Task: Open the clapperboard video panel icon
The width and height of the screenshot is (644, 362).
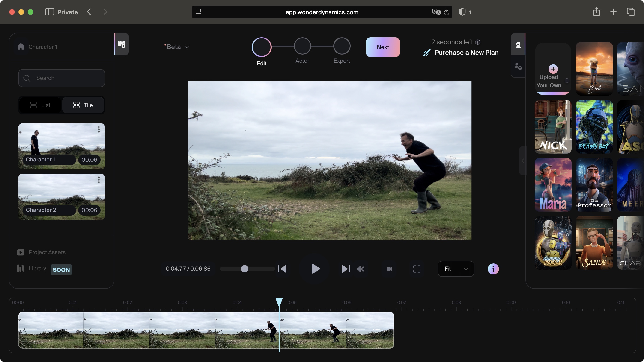Action: (122, 44)
